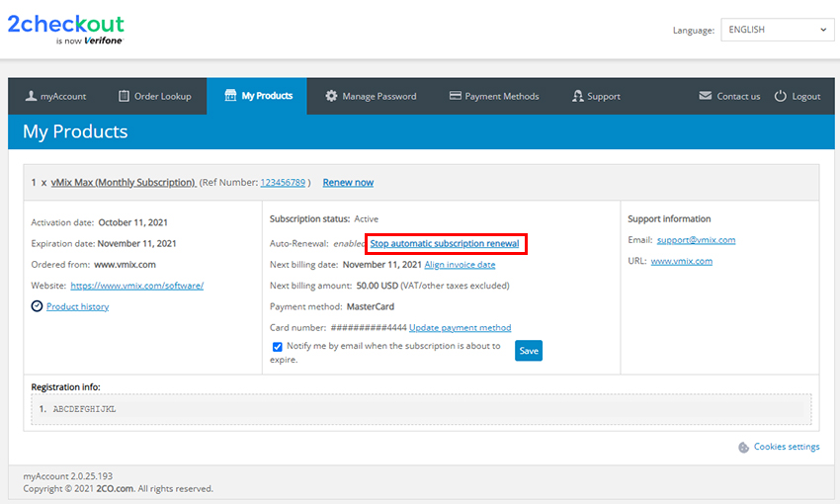Click the My Products page heading
The image size is (840, 504).
click(75, 131)
